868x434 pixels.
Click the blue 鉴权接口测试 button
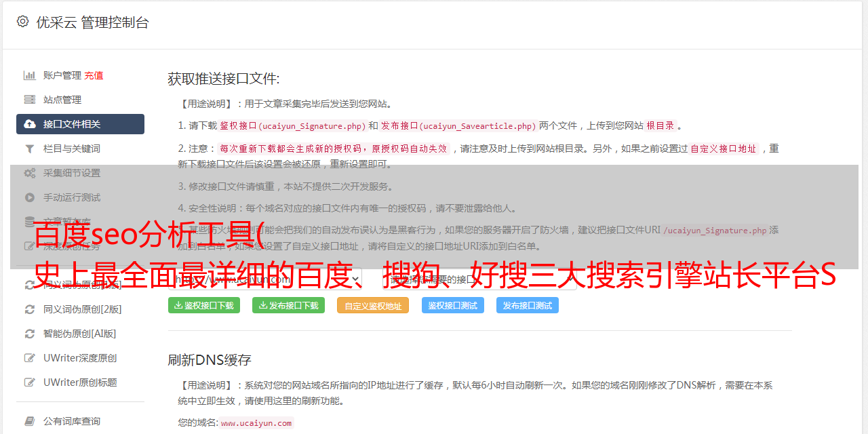[453, 305]
